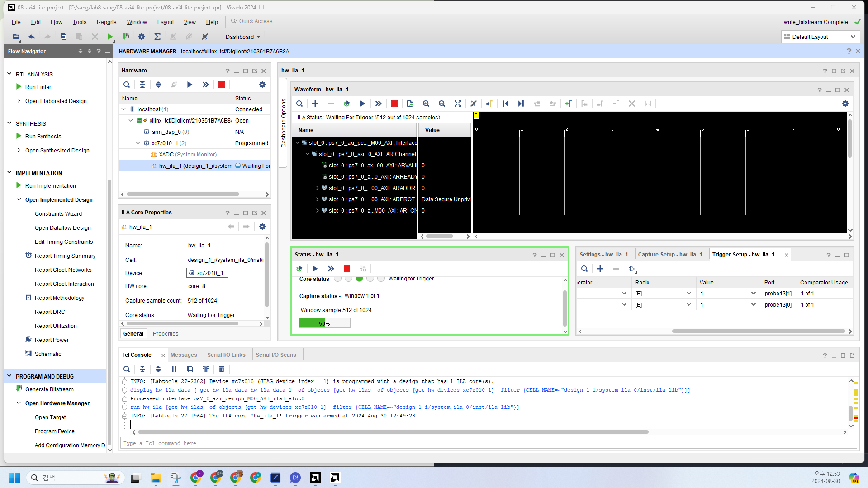Click Report Timing Summary
Screen dimensions: 868x488
coord(65,256)
